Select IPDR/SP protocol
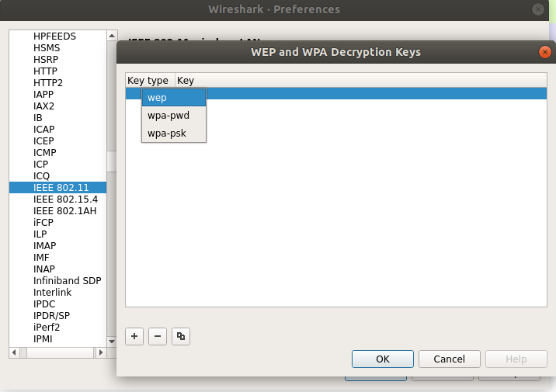 point(51,316)
